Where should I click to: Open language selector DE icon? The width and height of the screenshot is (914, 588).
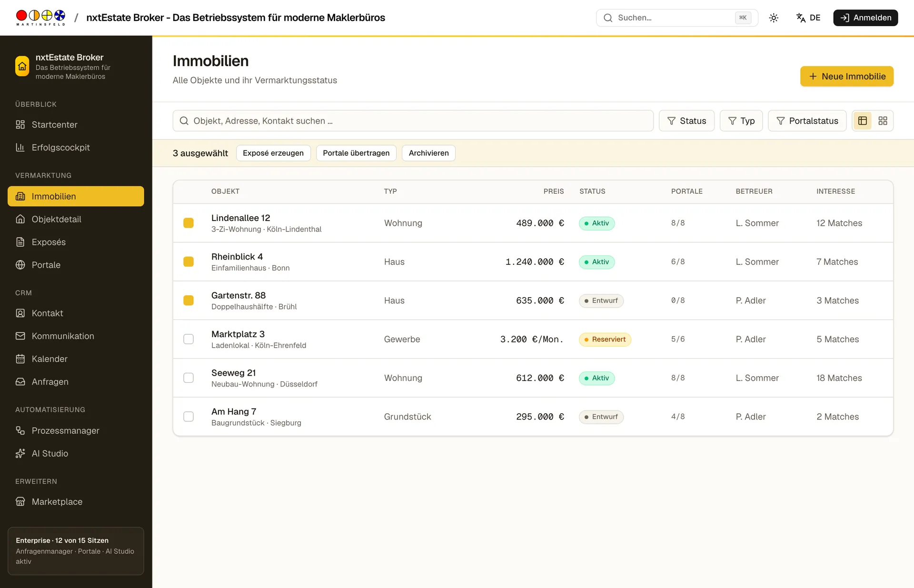808,18
